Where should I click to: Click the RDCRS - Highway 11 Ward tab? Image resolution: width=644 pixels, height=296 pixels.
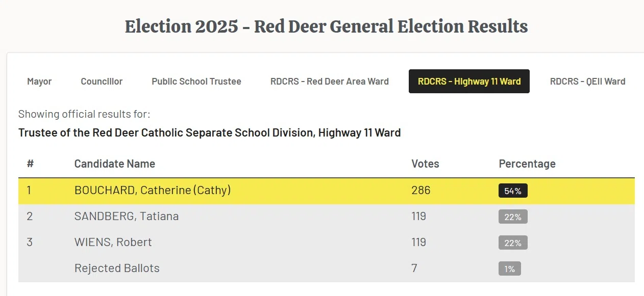click(469, 82)
